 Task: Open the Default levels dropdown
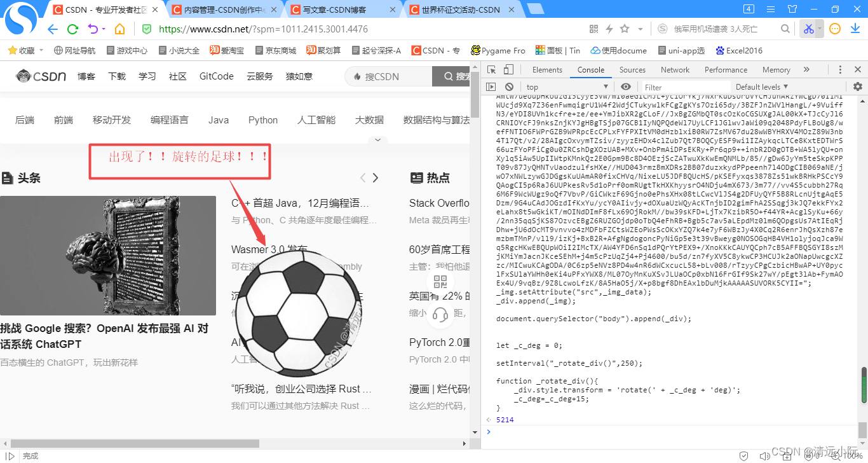pos(761,87)
